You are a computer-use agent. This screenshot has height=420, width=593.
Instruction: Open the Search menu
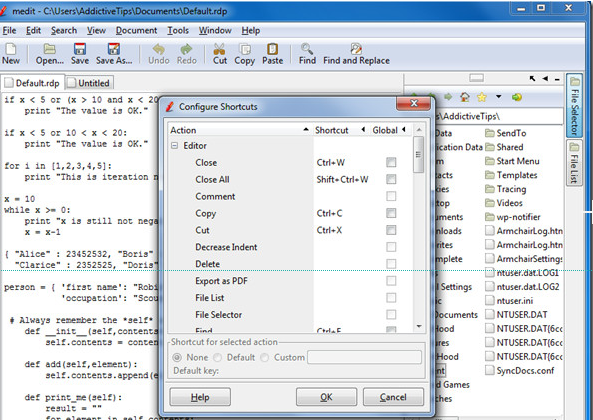[64, 31]
